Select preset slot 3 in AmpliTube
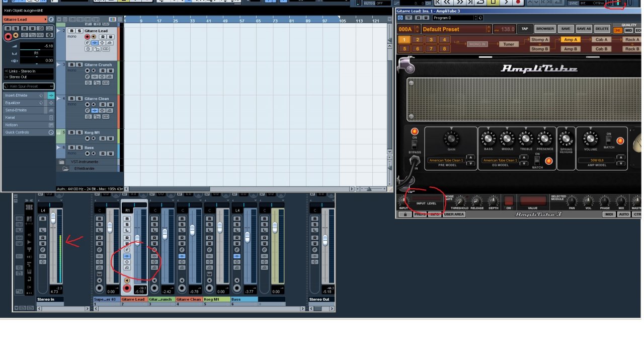This screenshot has height=349, width=644. pos(431,39)
